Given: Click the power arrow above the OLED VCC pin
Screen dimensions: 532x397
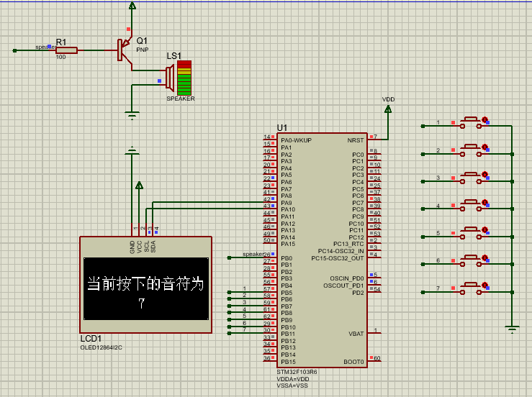Looking at the screenshot, I should 139,186.
